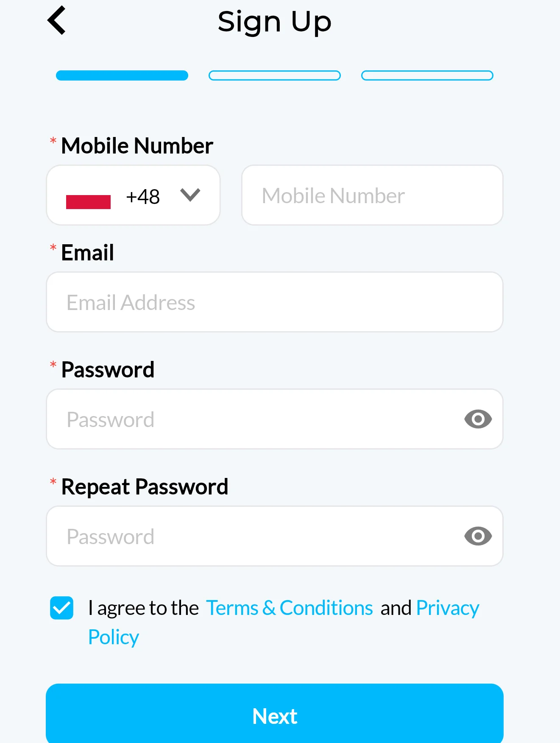Click the Email Address input field
The height and width of the screenshot is (743, 560).
coord(275,302)
